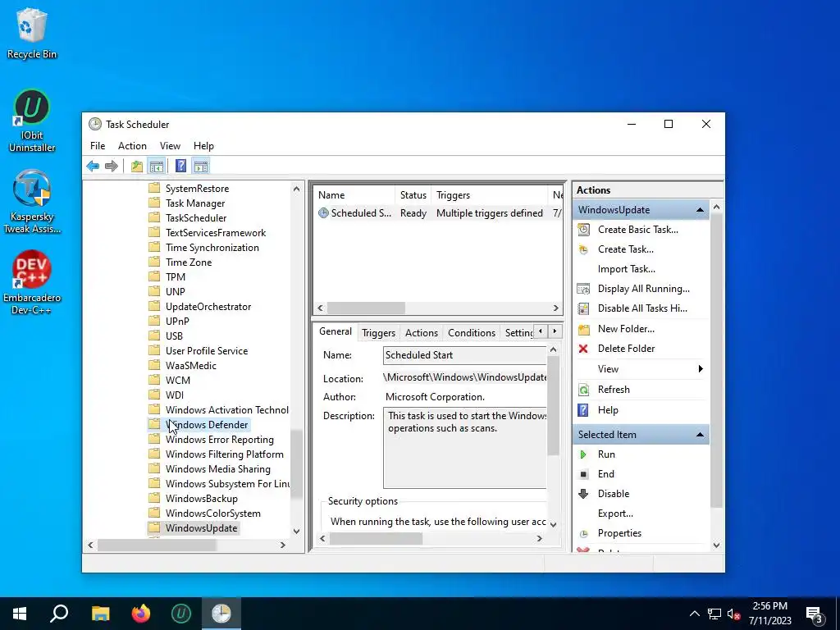Screen dimensions: 840x630
Task: Click Refresh in Actions pane
Action: click(x=614, y=390)
